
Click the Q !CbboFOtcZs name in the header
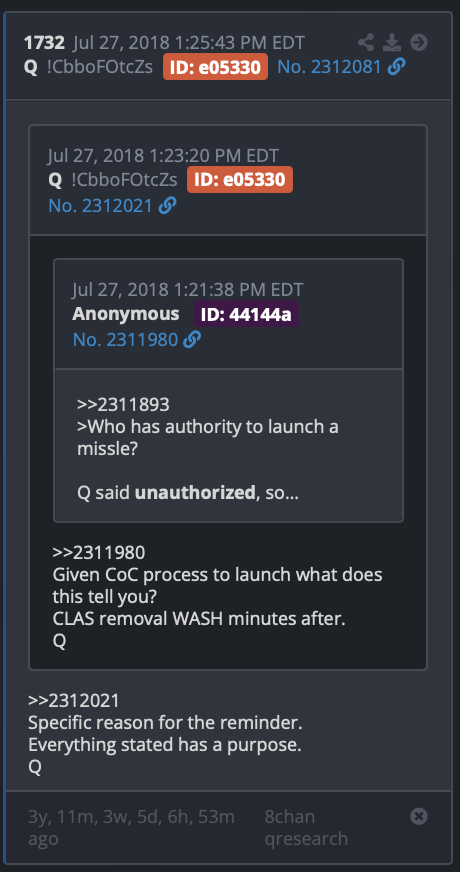coord(88,67)
